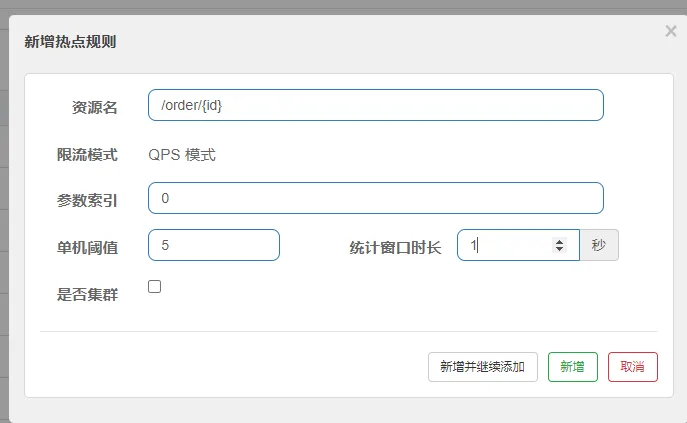Click the red 取消 button
The image size is (687, 423).
(x=633, y=367)
